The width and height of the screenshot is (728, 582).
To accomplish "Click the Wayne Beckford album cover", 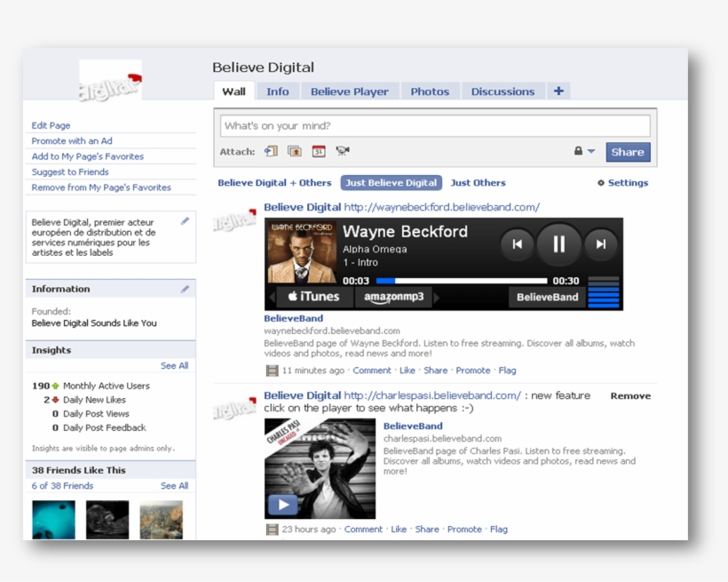I will pyautogui.click(x=302, y=252).
